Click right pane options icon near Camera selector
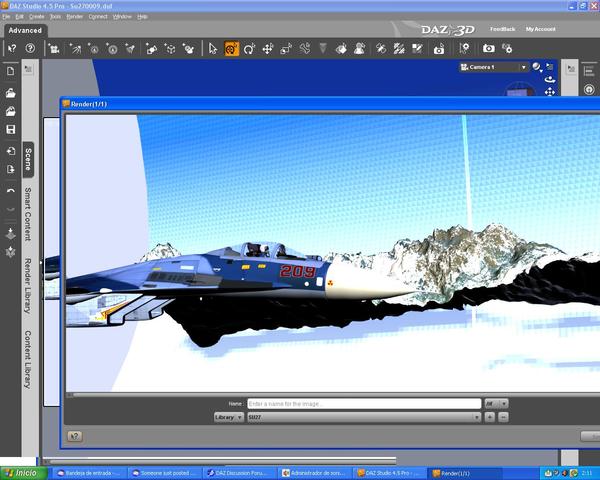Viewport: 600px width, 480px height. pyautogui.click(x=571, y=69)
